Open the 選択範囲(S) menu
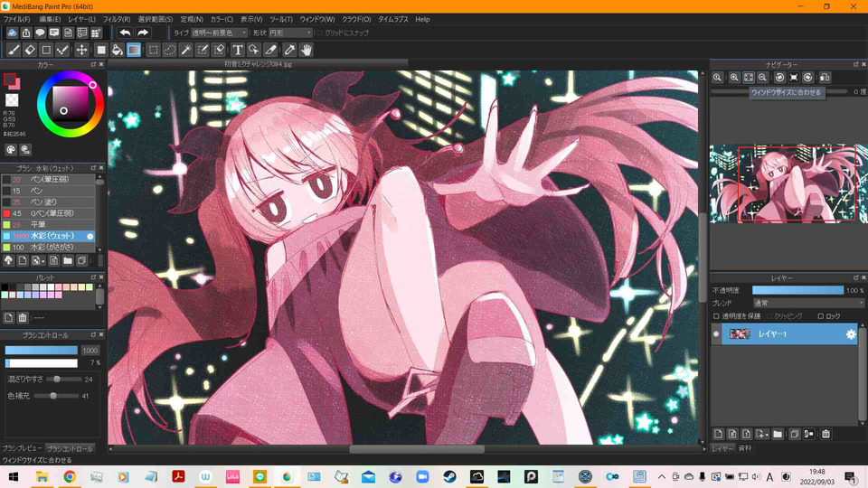This screenshot has width=868, height=488. [156, 19]
